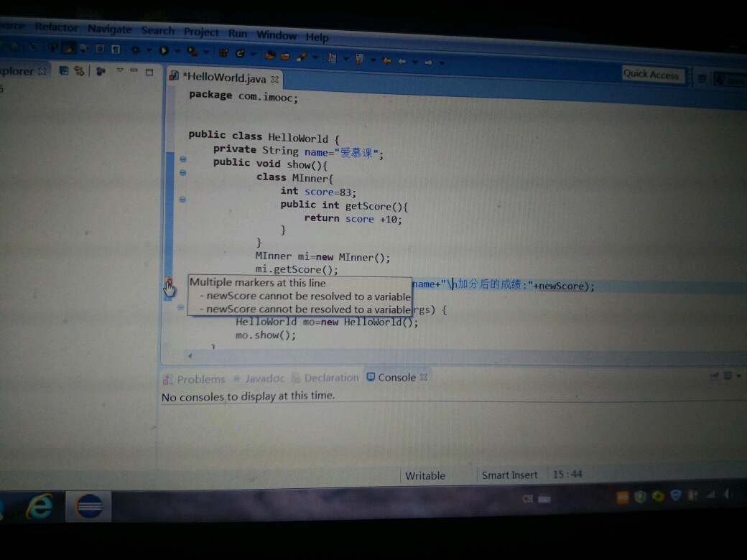The image size is (747, 560).
Task: Click the Open Perspective icon
Action: pos(702,78)
